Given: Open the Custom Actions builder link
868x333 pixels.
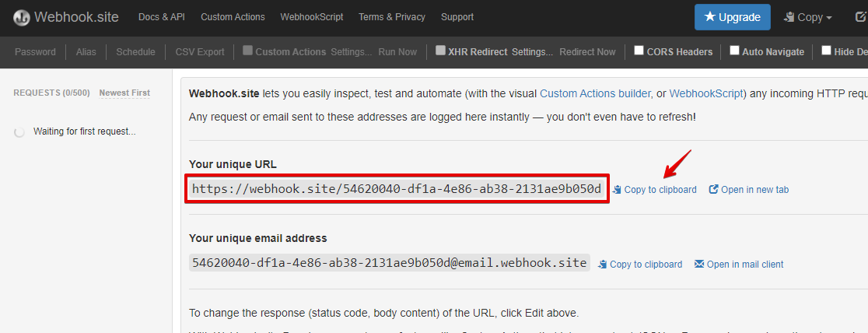Looking at the screenshot, I should (595, 93).
